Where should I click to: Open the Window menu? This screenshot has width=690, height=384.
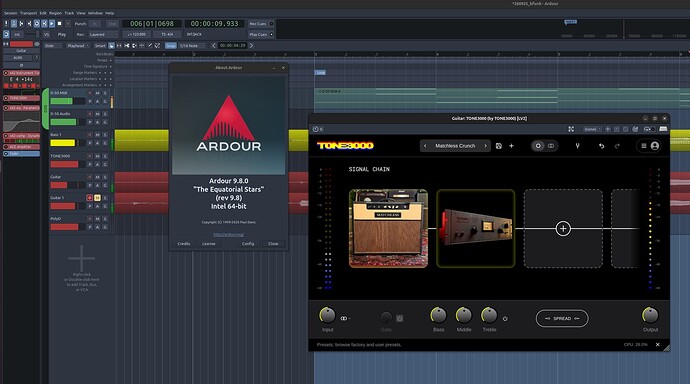[95, 13]
